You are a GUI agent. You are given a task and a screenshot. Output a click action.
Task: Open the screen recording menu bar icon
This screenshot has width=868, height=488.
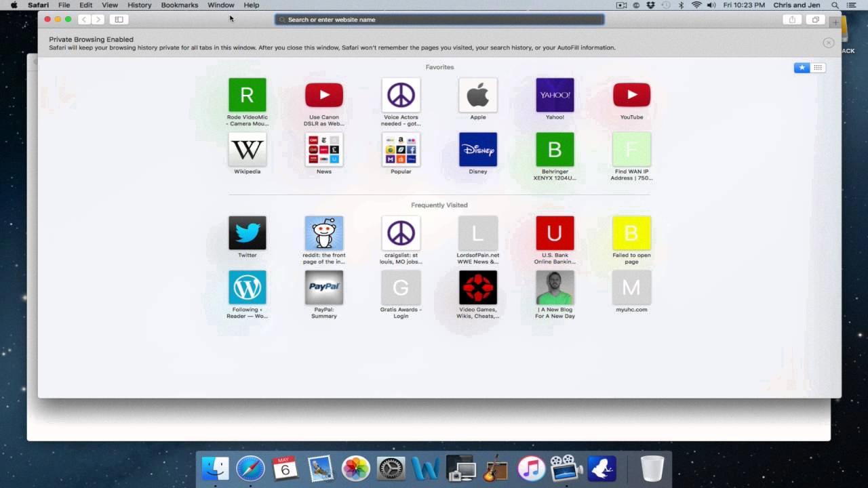[x=621, y=5]
